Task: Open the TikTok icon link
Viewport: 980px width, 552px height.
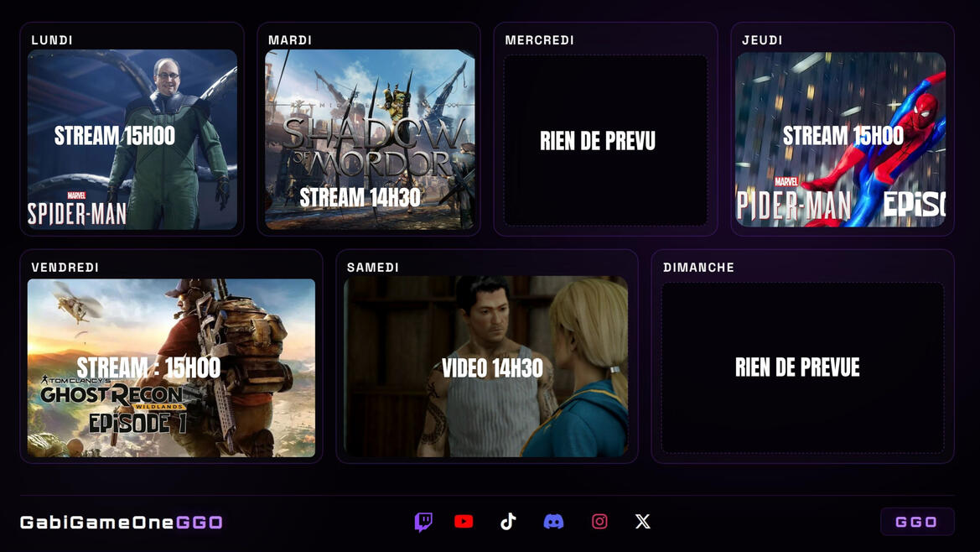Action: point(508,521)
